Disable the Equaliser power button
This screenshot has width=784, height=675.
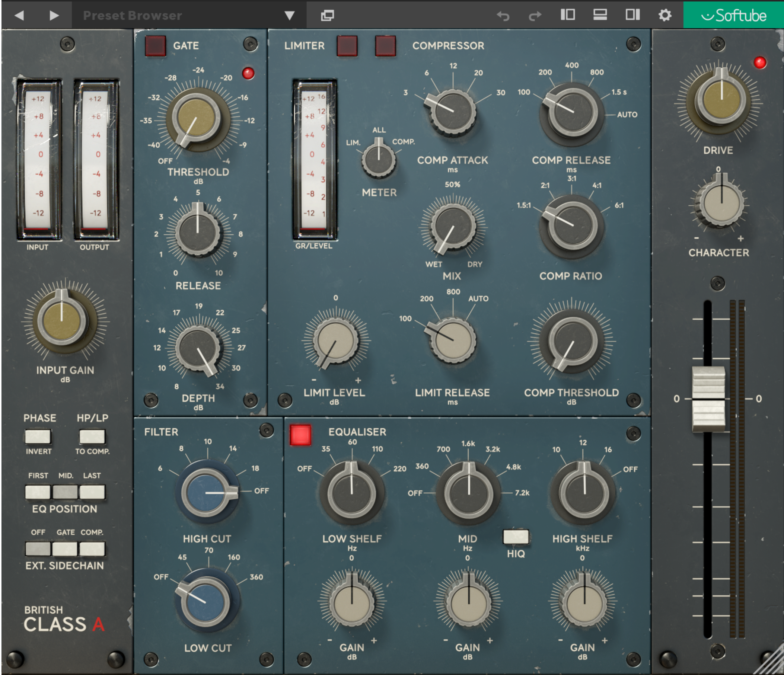300,435
